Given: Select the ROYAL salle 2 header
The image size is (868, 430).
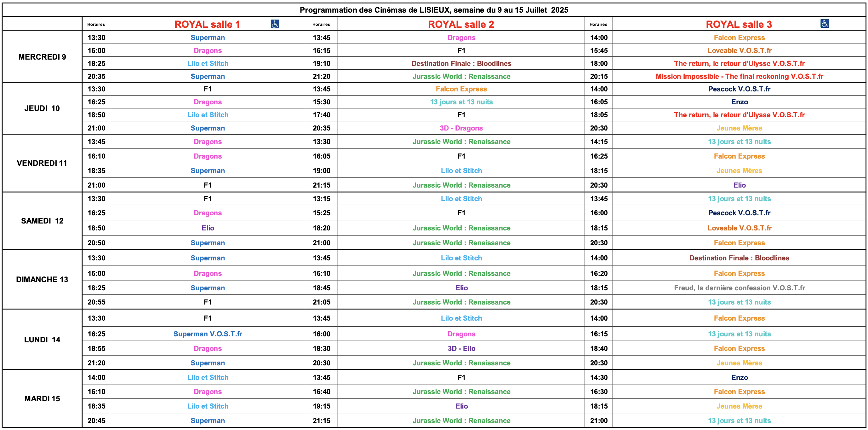Looking at the screenshot, I should tap(461, 24).
